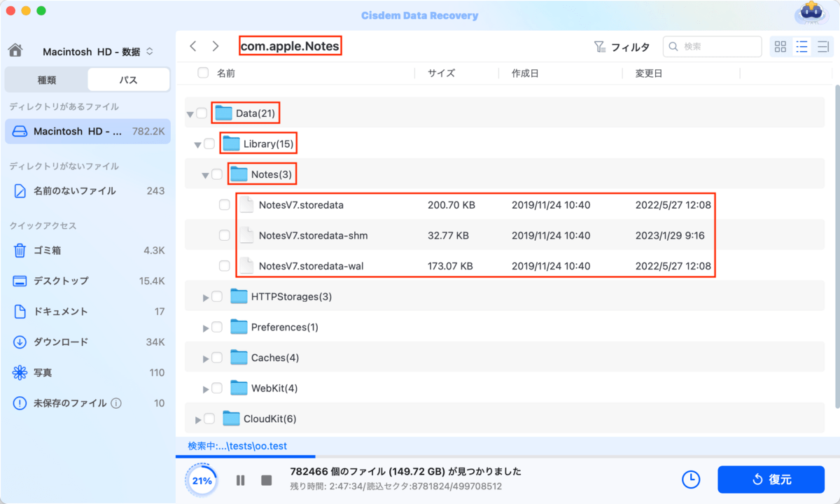The height and width of the screenshot is (504, 840).
Task: Stop the ongoing scan
Action: point(266,480)
